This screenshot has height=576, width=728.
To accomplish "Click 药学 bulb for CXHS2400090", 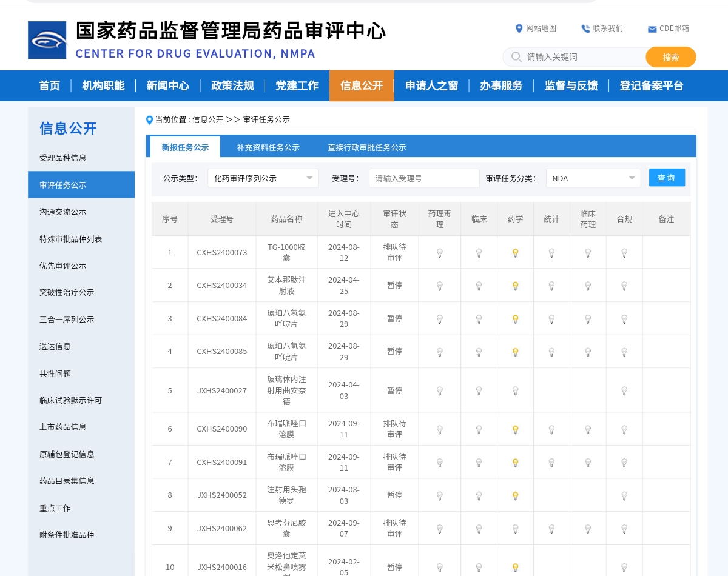I will point(515,429).
